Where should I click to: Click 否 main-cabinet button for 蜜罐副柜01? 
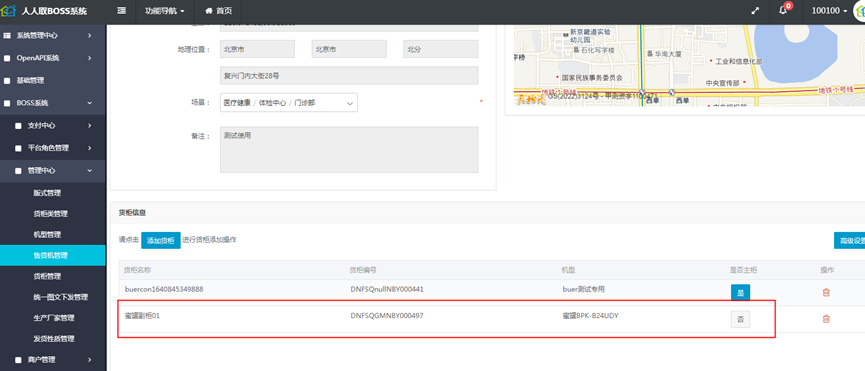click(740, 319)
